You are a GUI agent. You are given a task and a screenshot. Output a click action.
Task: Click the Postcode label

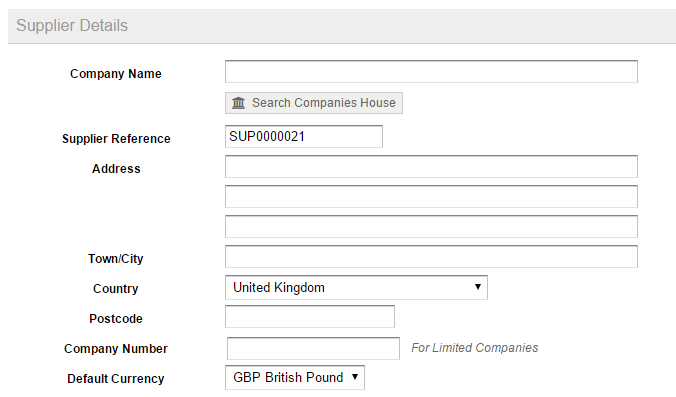click(x=116, y=319)
